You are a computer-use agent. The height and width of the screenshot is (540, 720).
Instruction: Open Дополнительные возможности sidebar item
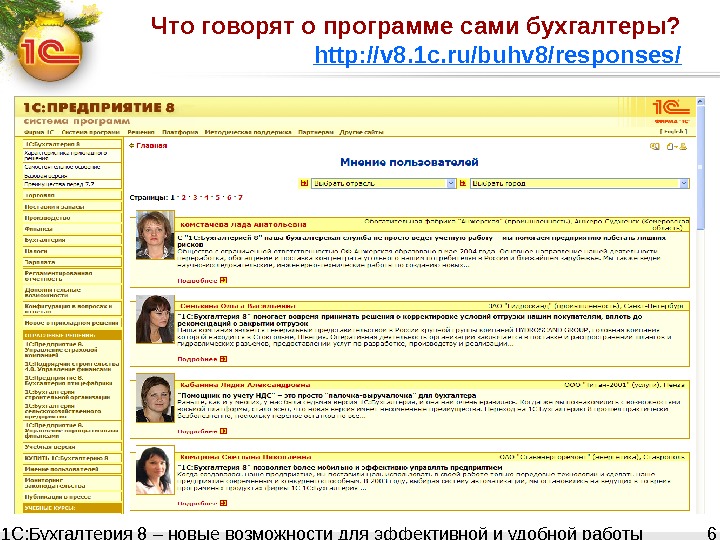pyautogui.click(x=73, y=292)
